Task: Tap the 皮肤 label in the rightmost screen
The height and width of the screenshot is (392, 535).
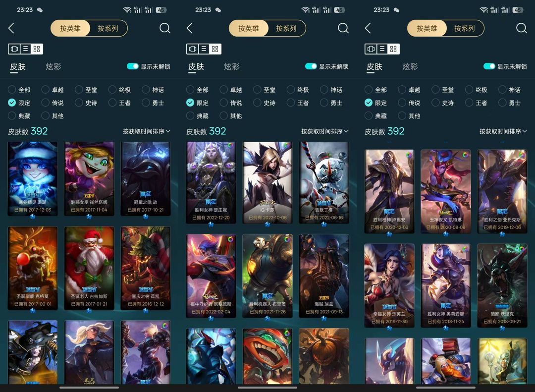Action: (374, 66)
